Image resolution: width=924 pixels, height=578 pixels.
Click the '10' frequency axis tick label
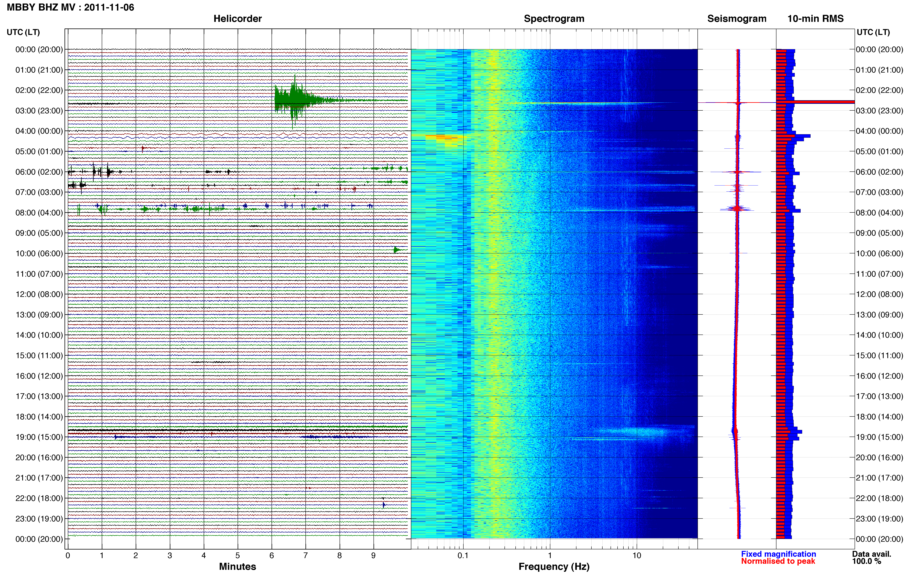[637, 555]
